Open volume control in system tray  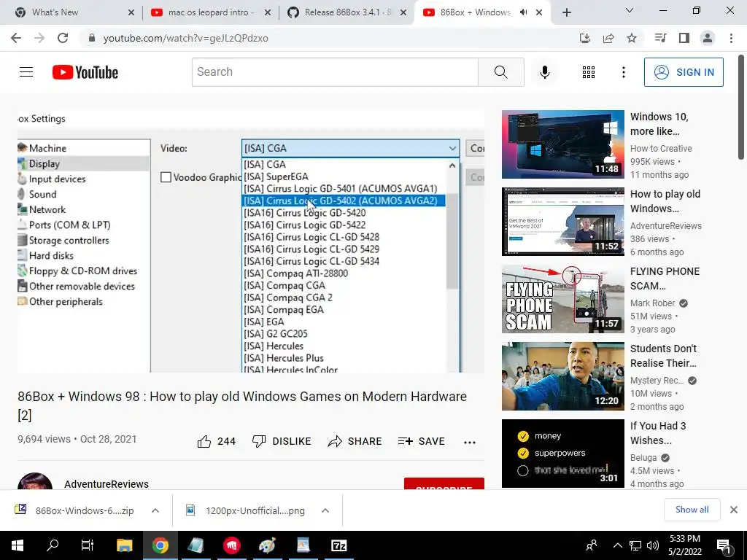click(x=653, y=545)
